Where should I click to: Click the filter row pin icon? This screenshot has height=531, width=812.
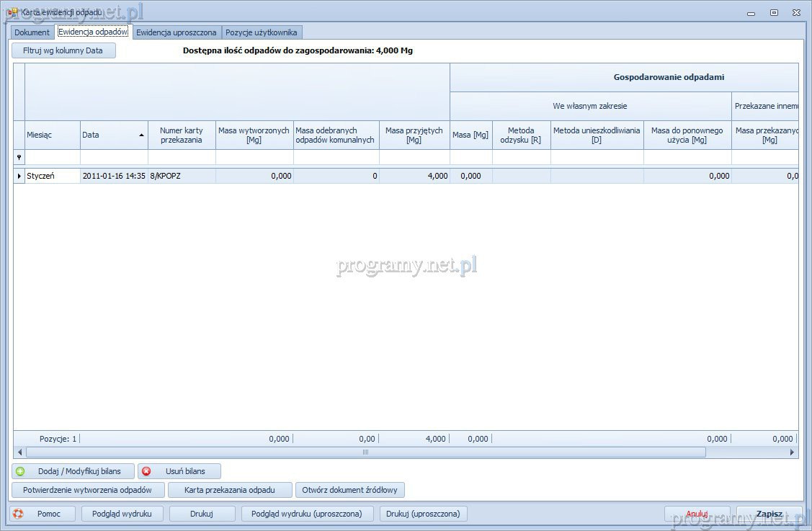tap(19, 157)
